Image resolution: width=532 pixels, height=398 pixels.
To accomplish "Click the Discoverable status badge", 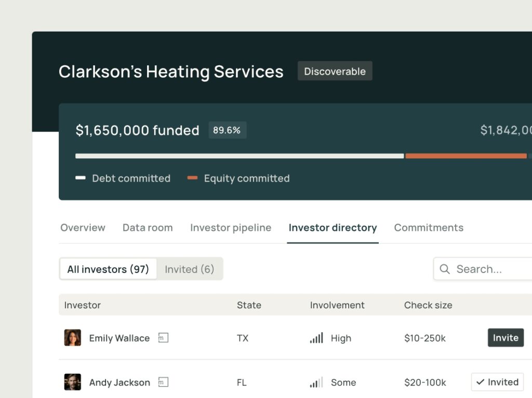I will point(335,72).
